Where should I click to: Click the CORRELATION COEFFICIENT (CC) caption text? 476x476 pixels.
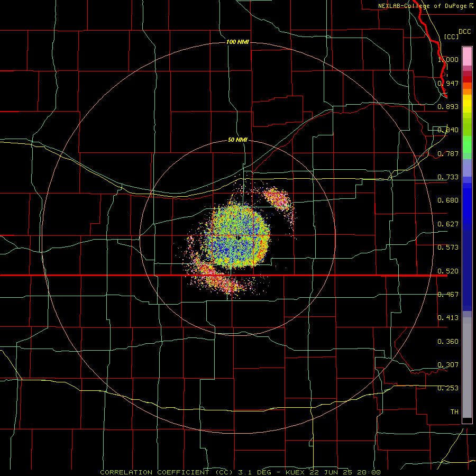point(167,472)
